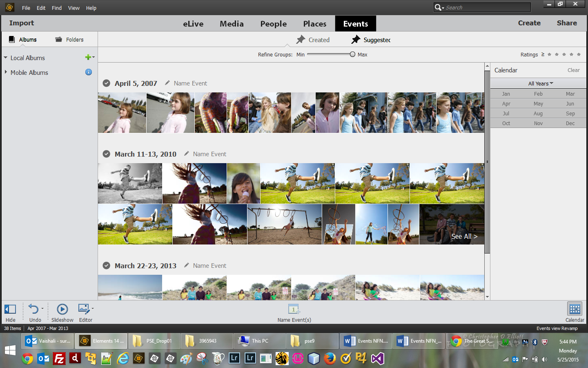This screenshot has width=588, height=368.
Task: Open the photo Editor
Action: (84, 309)
